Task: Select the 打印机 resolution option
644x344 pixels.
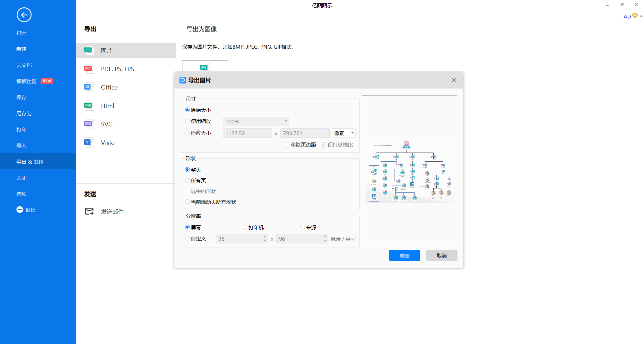Action: pyautogui.click(x=245, y=227)
